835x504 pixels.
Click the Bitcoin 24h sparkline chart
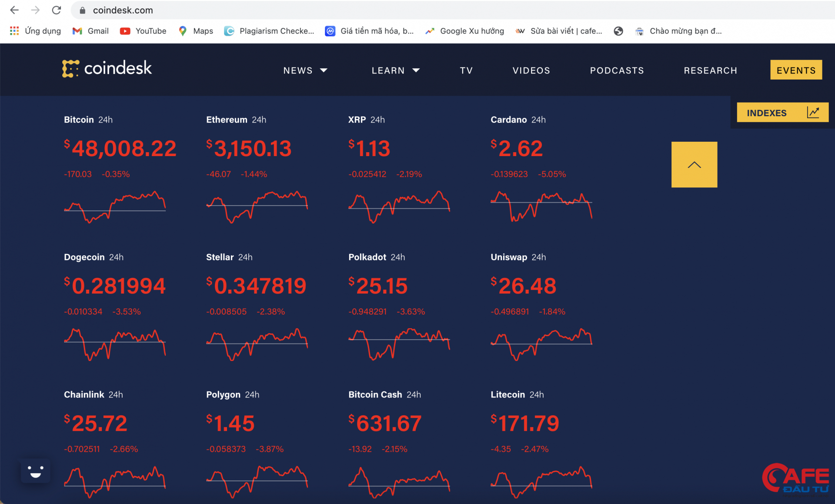[115, 207]
